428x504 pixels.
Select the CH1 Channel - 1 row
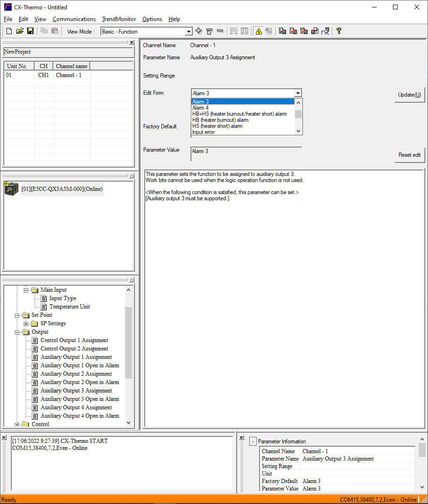(x=69, y=75)
